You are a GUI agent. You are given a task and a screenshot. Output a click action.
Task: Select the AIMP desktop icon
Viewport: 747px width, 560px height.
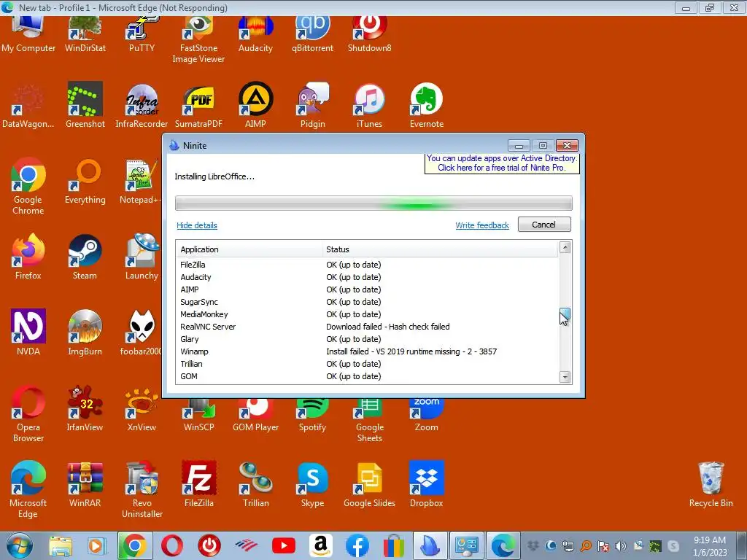click(255, 105)
